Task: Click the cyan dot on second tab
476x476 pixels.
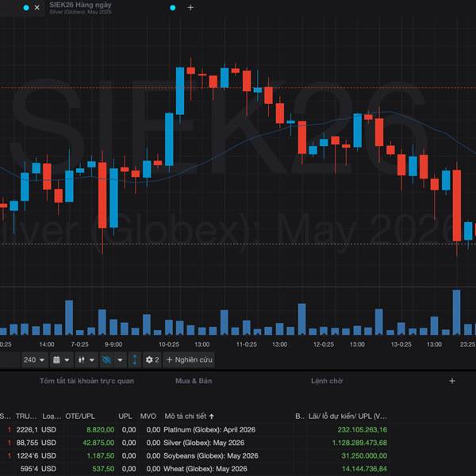Action: 173,7
